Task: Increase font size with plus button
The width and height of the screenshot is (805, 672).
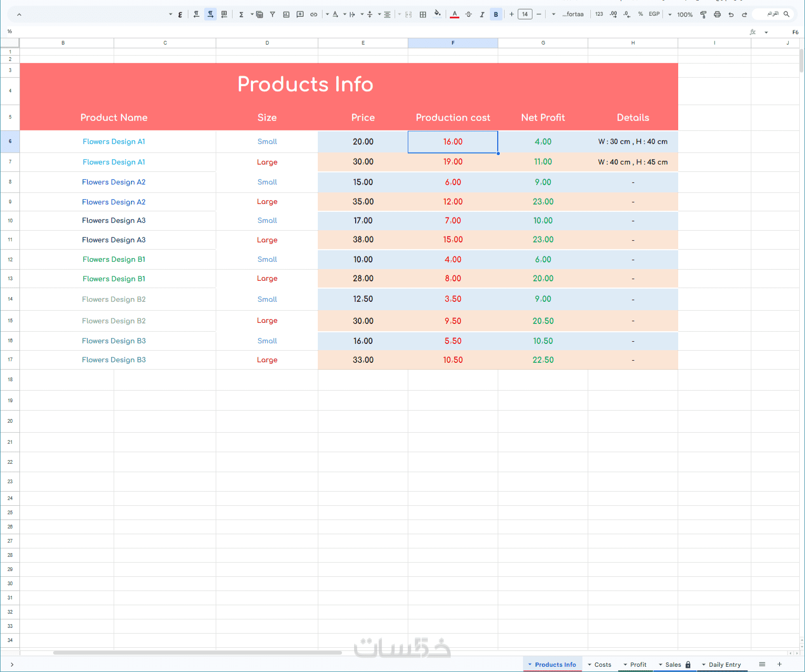Action: [x=511, y=14]
